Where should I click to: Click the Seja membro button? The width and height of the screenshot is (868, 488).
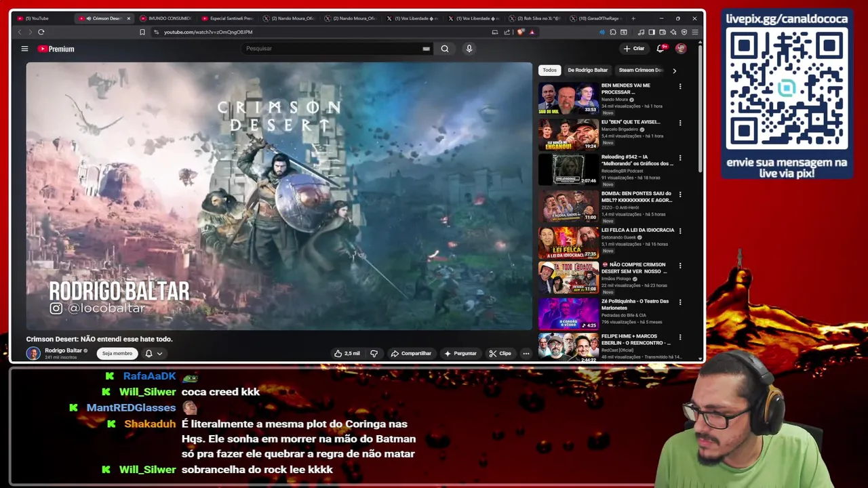point(117,353)
